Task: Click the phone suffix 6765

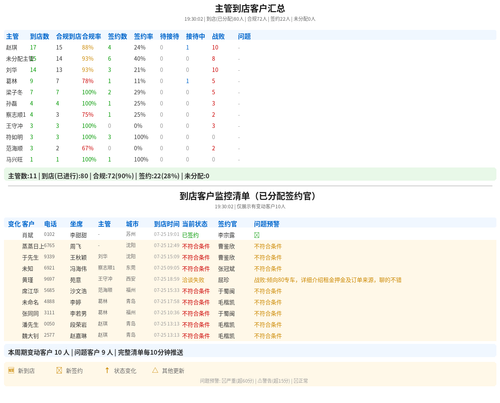Action: click(49, 246)
